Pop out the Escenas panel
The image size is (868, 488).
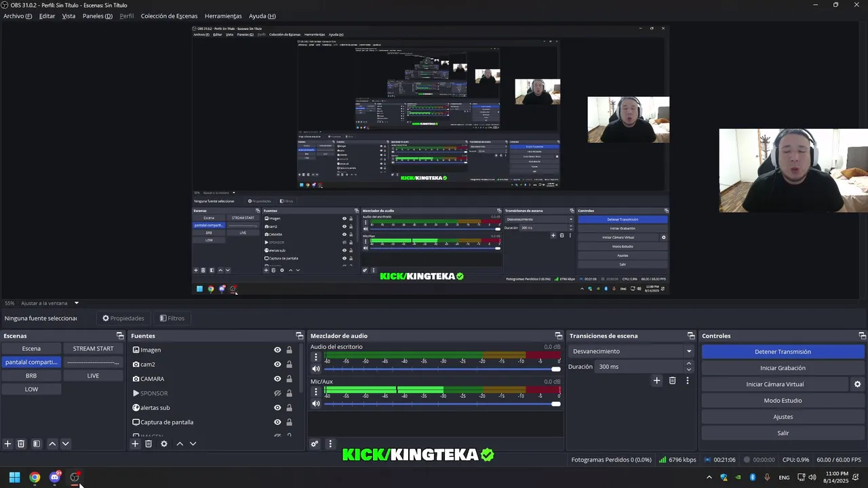click(120, 336)
